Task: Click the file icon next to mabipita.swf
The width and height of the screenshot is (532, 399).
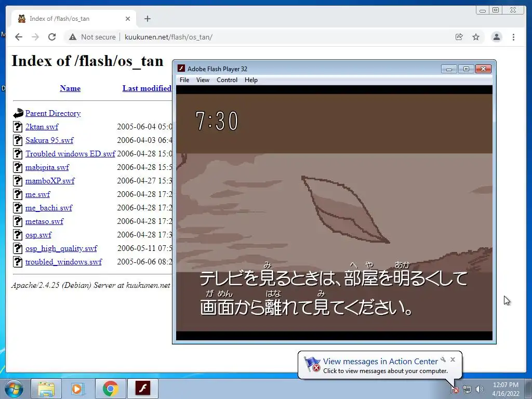Action: click(18, 167)
